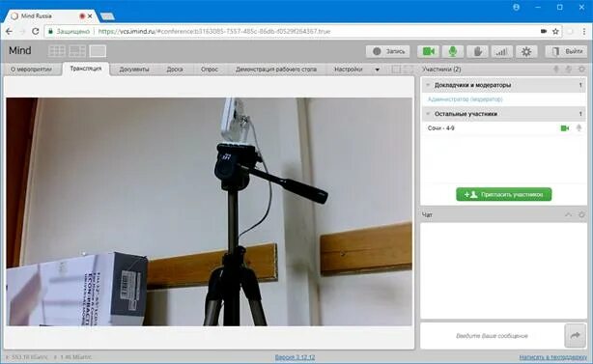593x364 pixels.
Task: Open the Chrome profile icon
Action: (x=517, y=7)
